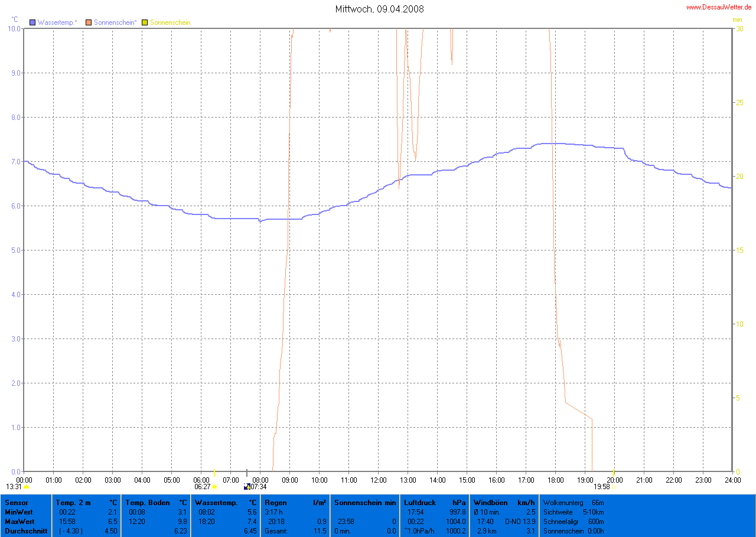756x537 pixels.
Task: Click the Regen l/m² column header
Action: (276, 503)
